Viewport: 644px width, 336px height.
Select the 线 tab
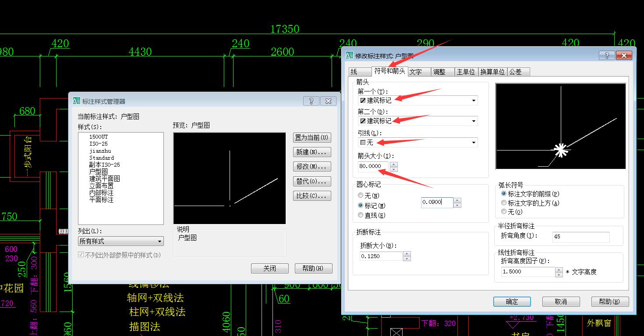(359, 72)
